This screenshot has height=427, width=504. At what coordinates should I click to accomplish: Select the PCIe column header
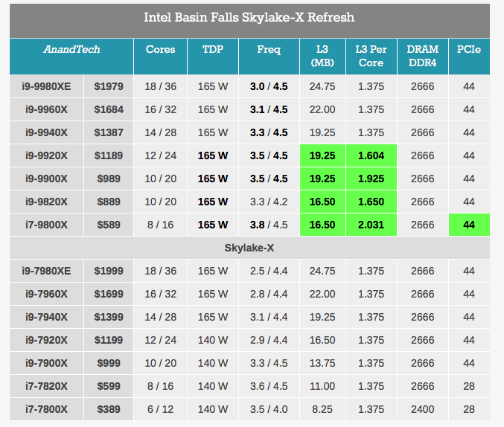[469, 57]
